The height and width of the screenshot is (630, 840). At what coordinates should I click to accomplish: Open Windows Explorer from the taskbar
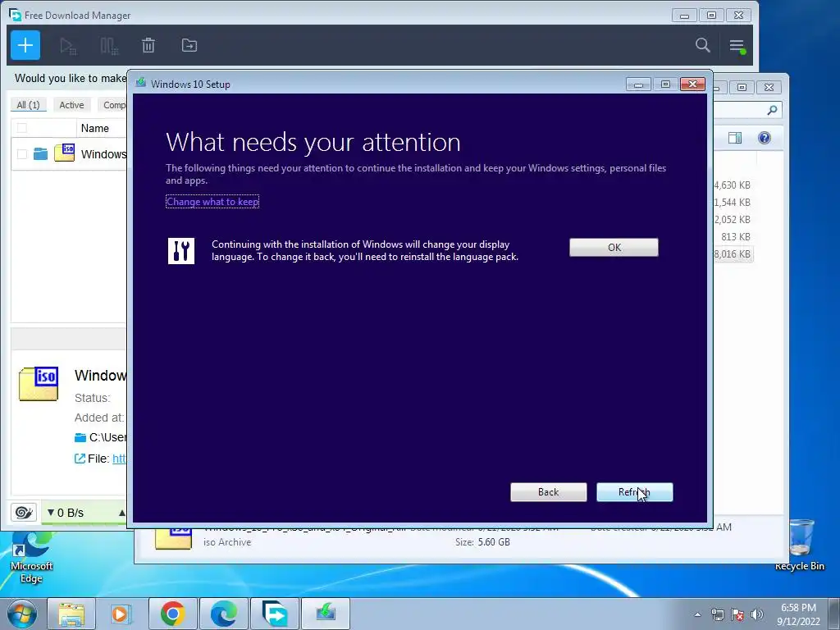click(x=71, y=614)
